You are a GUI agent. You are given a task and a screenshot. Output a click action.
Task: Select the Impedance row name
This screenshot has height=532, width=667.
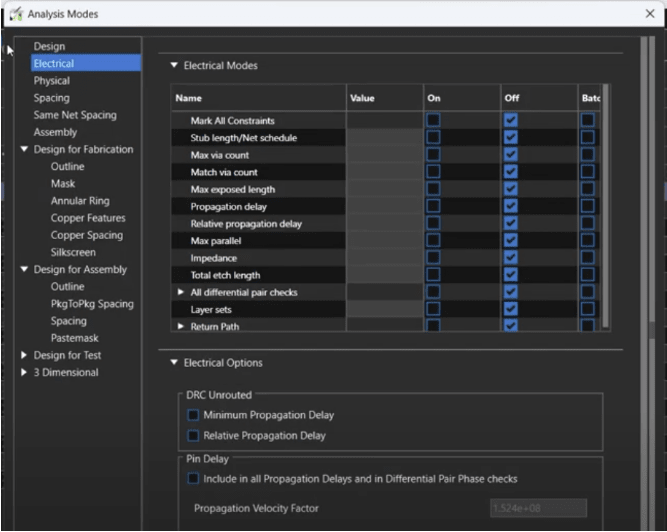click(x=214, y=258)
